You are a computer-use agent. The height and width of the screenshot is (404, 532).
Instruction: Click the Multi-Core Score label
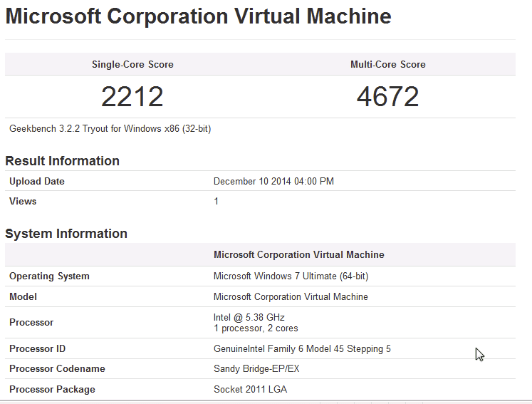tap(387, 64)
